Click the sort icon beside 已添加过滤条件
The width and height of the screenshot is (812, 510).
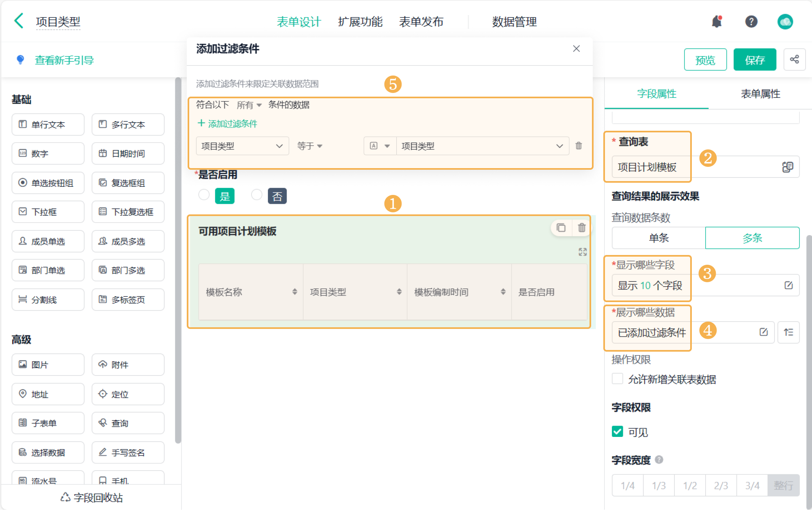tap(788, 332)
